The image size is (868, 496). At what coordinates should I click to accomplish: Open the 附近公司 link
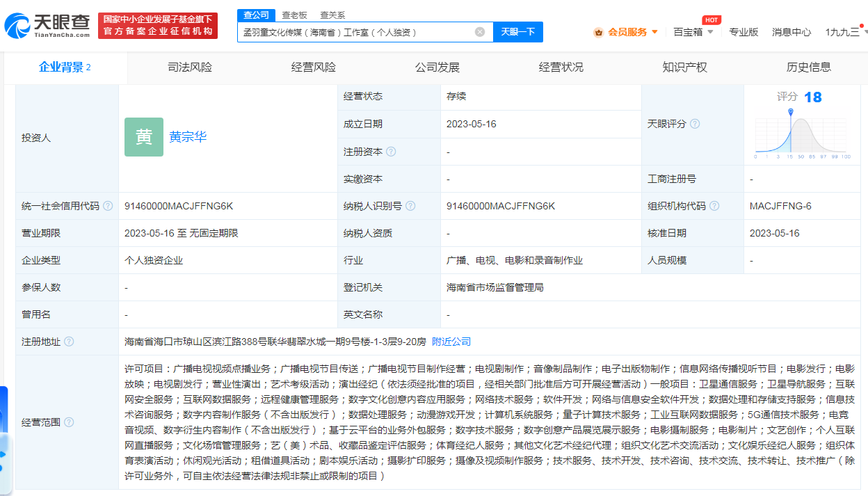(451, 342)
